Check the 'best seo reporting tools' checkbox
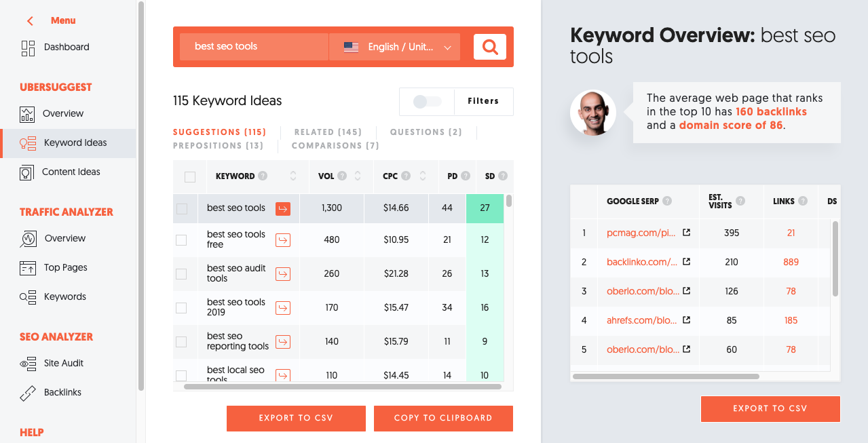The height and width of the screenshot is (443, 868). [x=181, y=341]
